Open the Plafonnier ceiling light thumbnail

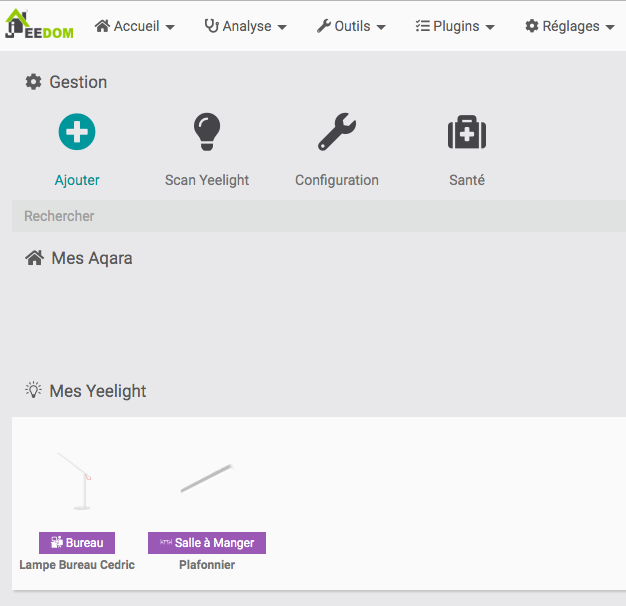point(207,478)
